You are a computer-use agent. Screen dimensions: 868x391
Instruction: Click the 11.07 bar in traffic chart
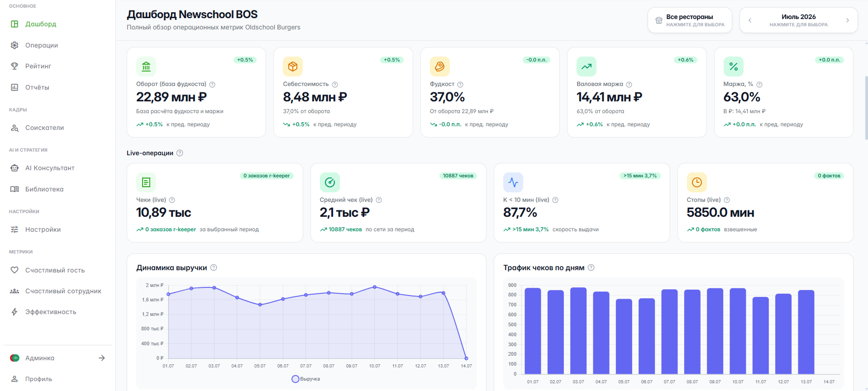point(761,335)
